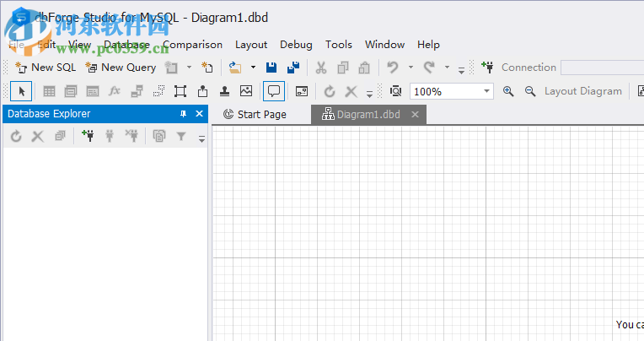644x341 pixels.
Task: Click the new database object icon
Action: pyautogui.click(x=171, y=68)
